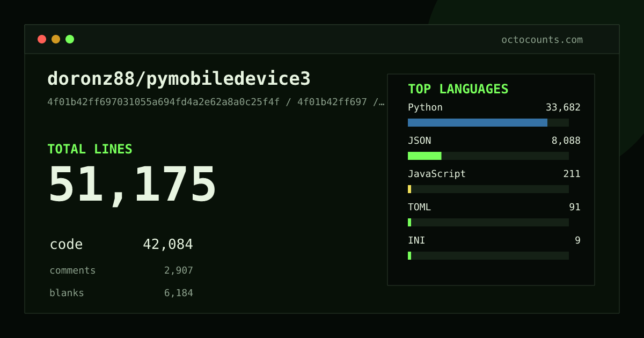Open the octocounts.com link

(542, 40)
